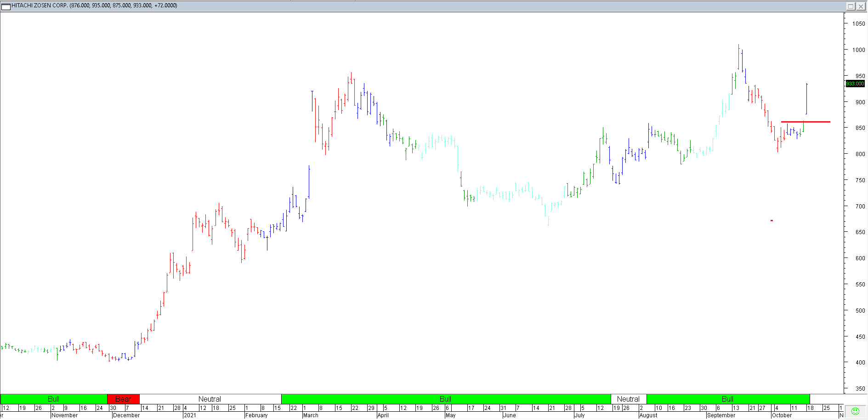Click the Bull band above September
This screenshot has height=420, width=868.
point(728,399)
